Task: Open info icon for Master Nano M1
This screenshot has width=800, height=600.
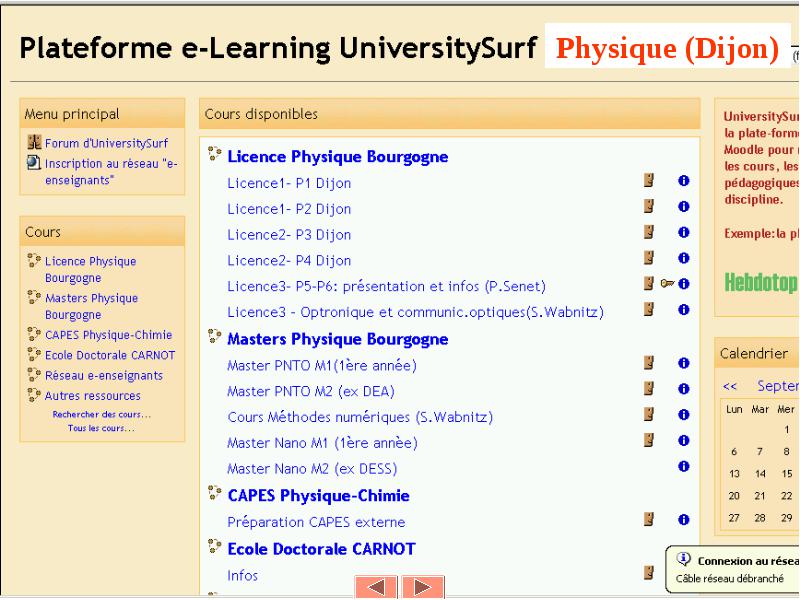Action: pos(684,440)
